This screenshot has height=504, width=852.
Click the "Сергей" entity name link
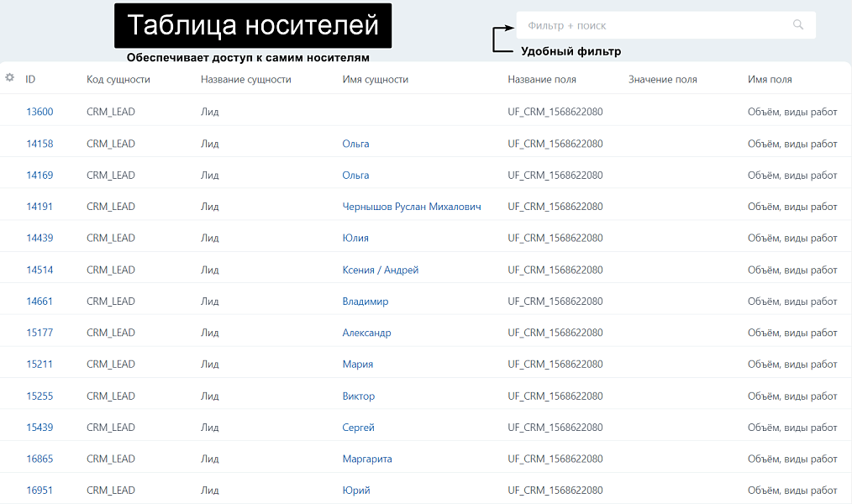(359, 427)
